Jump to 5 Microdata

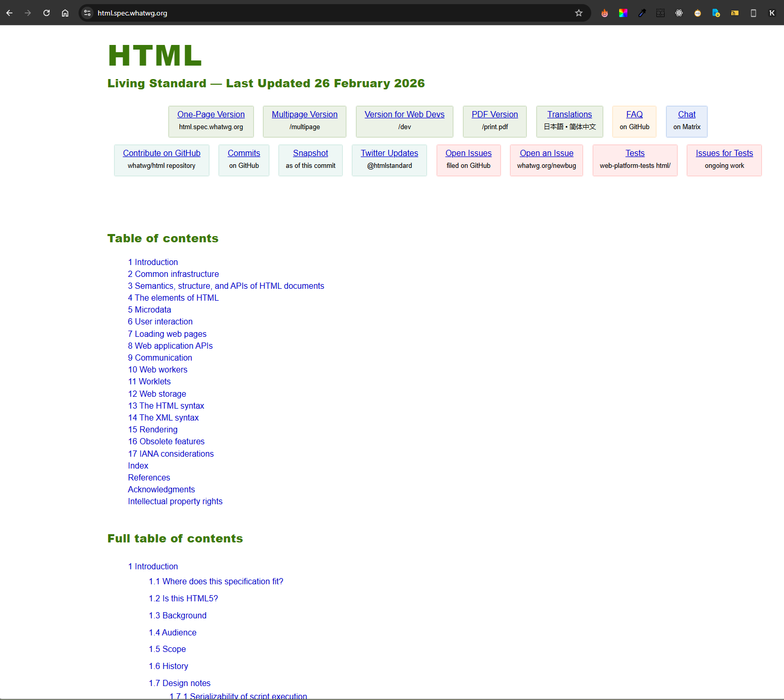[x=149, y=309]
